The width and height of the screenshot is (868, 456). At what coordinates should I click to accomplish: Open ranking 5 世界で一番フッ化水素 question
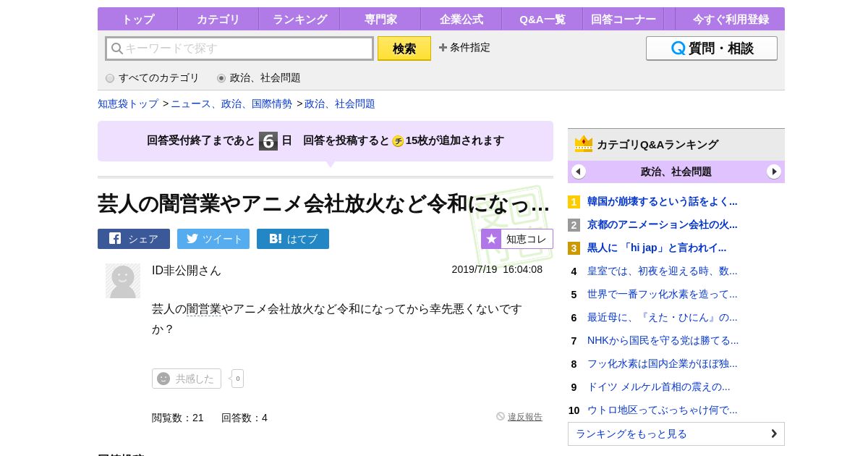pos(663,294)
